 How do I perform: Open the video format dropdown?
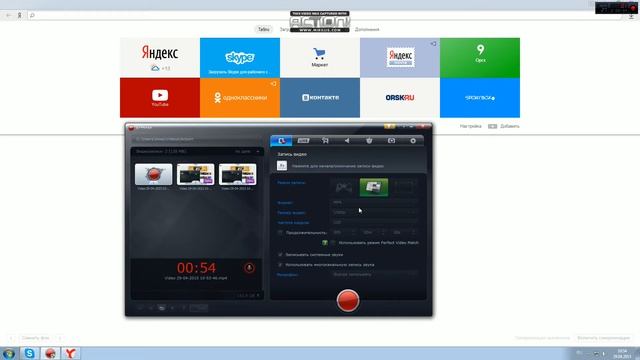(x=374, y=202)
